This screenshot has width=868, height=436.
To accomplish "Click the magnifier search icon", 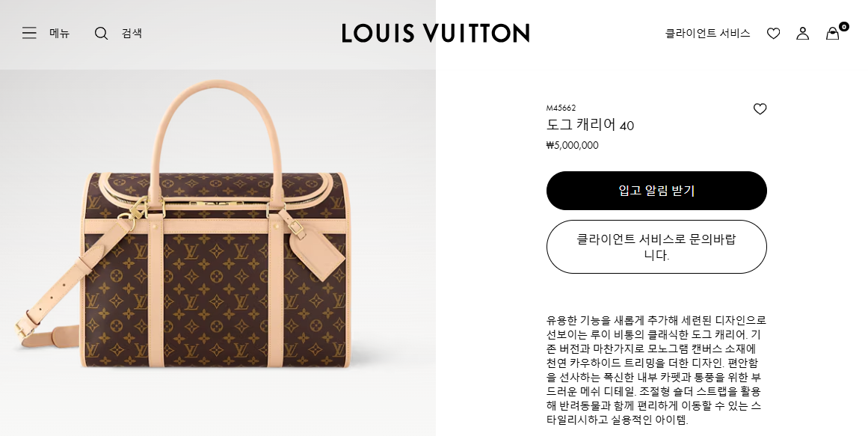I will [x=101, y=33].
